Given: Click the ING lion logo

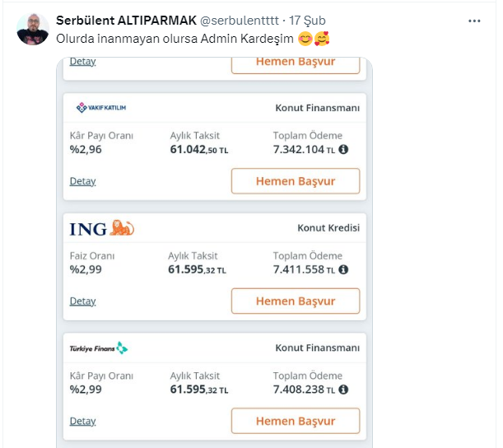Looking at the screenshot, I should point(121,228).
